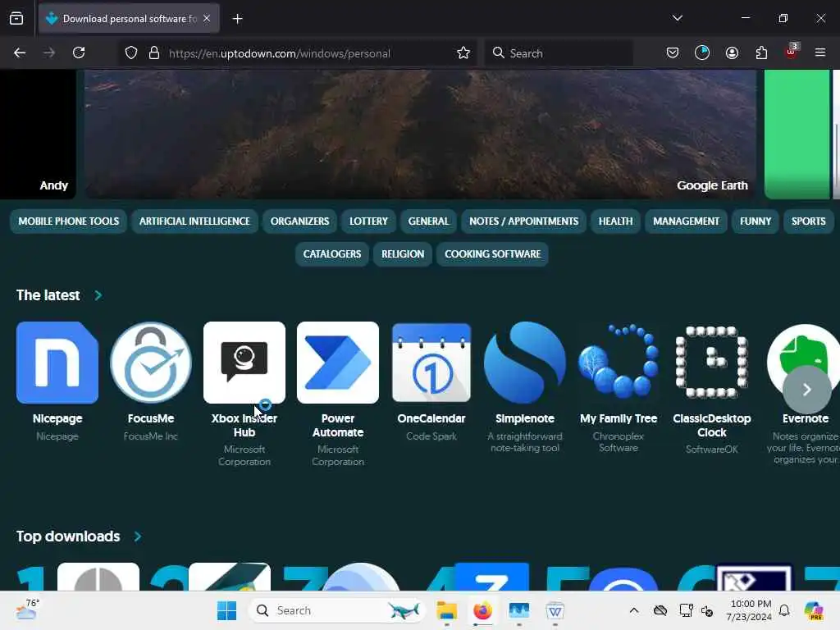The width and height of the screenshot is (840, 630).
Task: Open the Evernote app title
Action: [806, 418]
